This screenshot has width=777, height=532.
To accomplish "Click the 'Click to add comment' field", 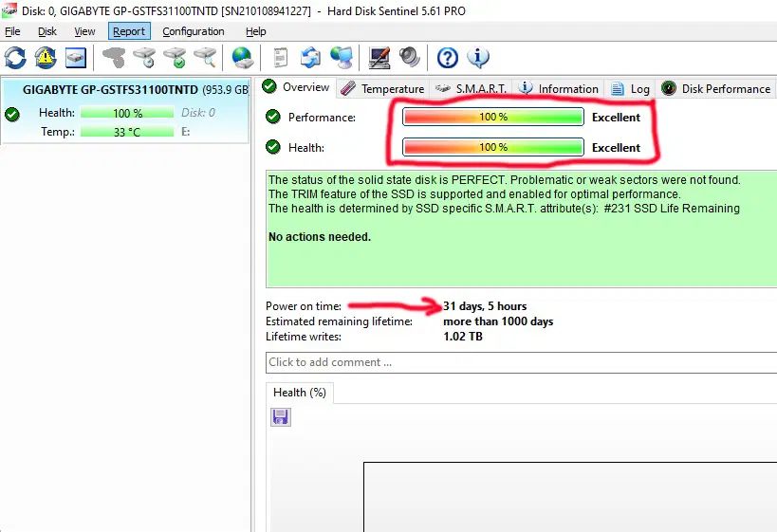I will [x=521, y=362].
